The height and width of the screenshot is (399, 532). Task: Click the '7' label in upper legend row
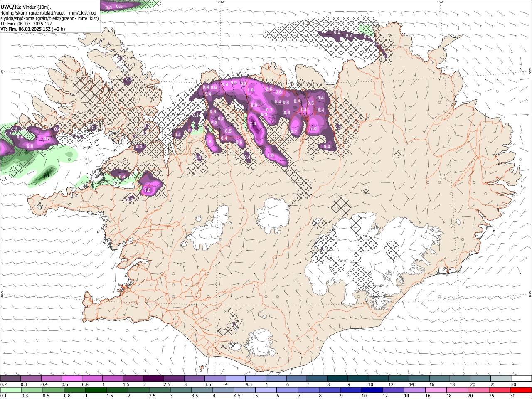[308, 384]
